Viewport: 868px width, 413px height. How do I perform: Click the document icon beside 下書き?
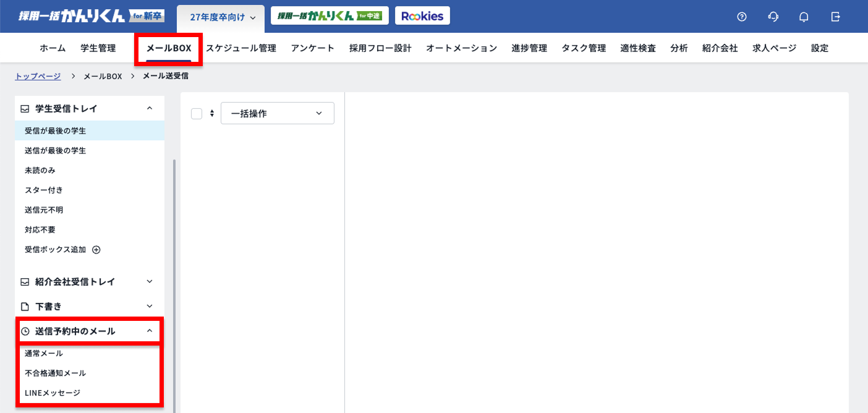pyautogui.click(x=23, y=305)
